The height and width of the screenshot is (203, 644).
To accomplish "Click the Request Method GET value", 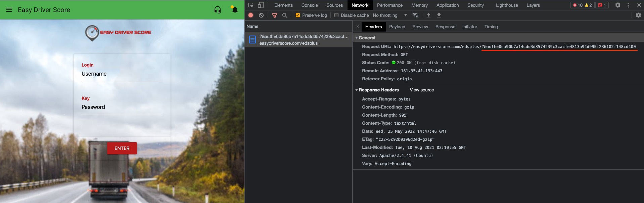I will (x=404, y=55).
